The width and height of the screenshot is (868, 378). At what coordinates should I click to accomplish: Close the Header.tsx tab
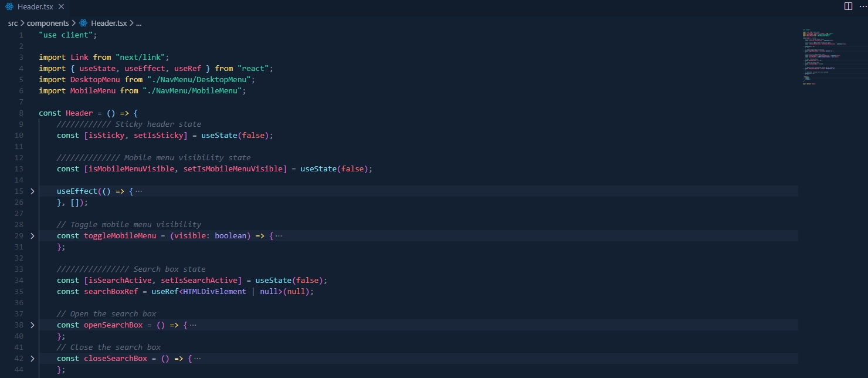[x=61, y=6]
